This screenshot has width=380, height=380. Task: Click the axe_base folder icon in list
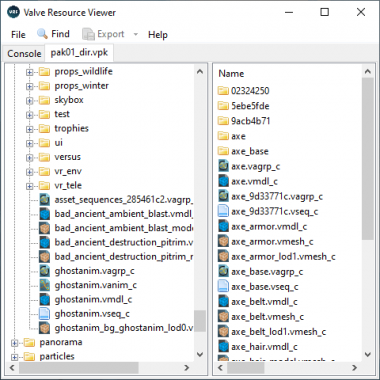point(223,151)
